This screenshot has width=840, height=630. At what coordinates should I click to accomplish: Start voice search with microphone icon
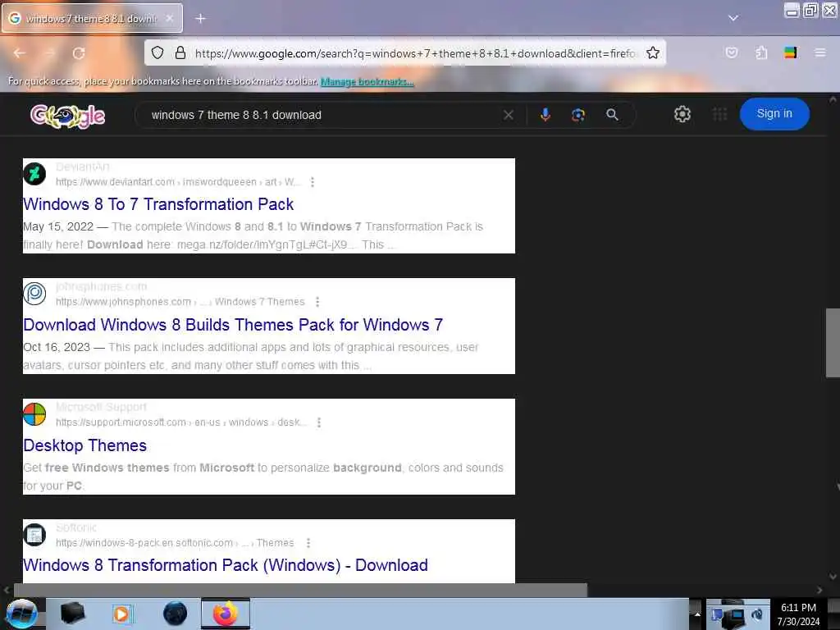[x=545, y=115]
